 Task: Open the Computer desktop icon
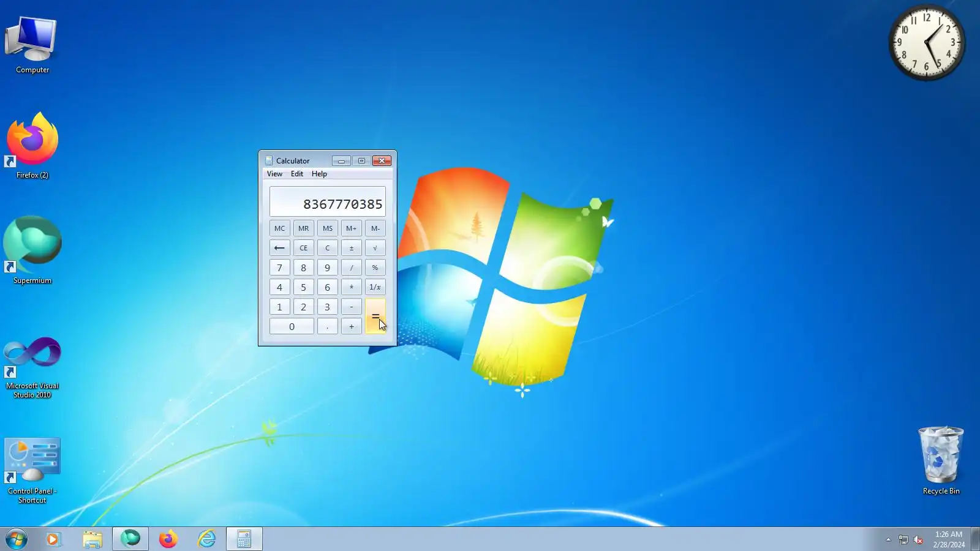tap(32, 45)
